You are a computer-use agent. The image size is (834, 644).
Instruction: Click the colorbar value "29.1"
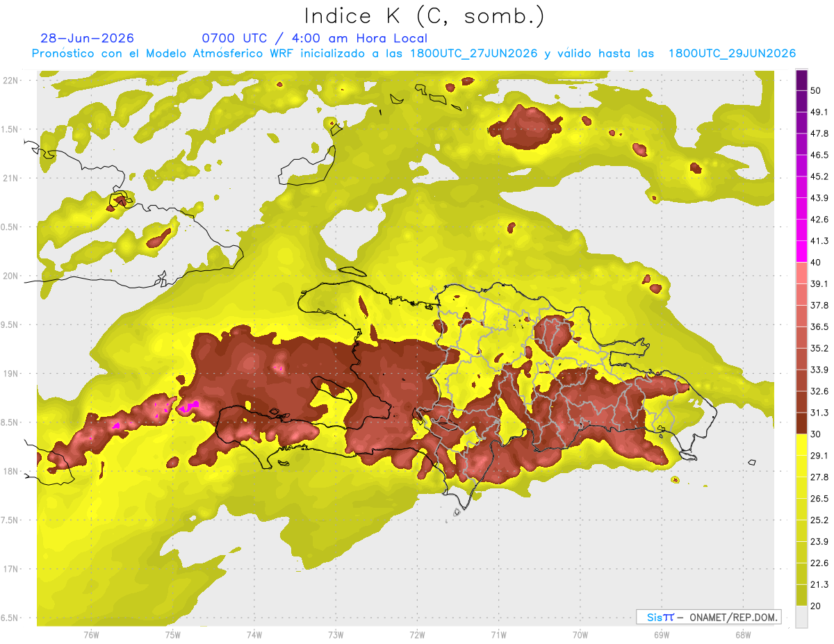820,456
